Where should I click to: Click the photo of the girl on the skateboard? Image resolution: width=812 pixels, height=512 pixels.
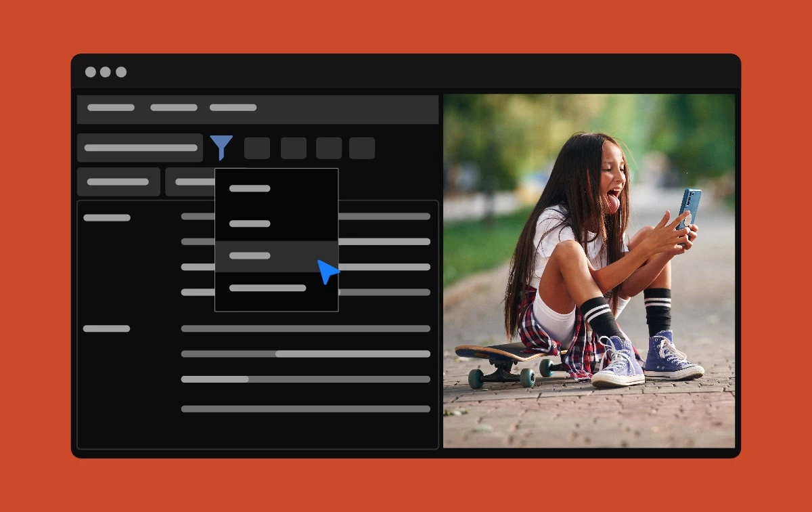(x=589, y=270)
